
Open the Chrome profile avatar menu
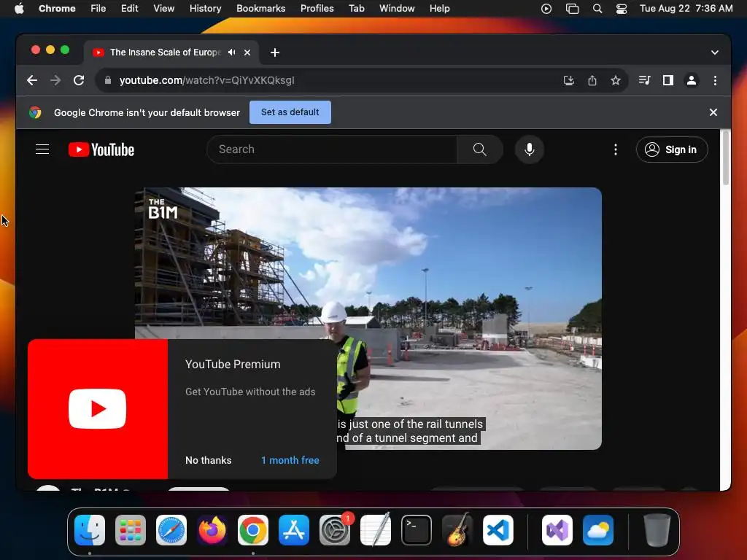click(692, 80)
